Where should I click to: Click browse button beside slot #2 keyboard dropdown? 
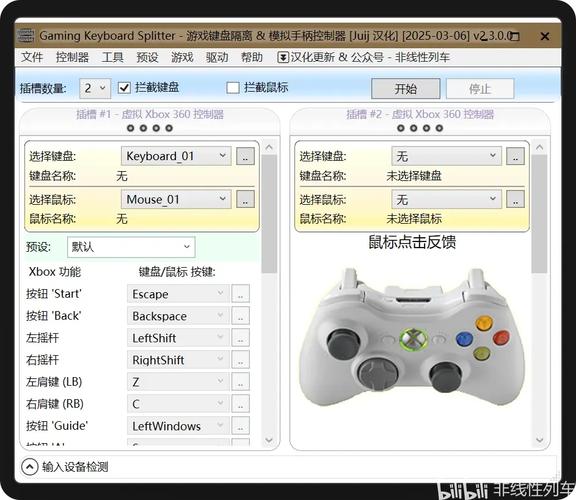point(515,156)
